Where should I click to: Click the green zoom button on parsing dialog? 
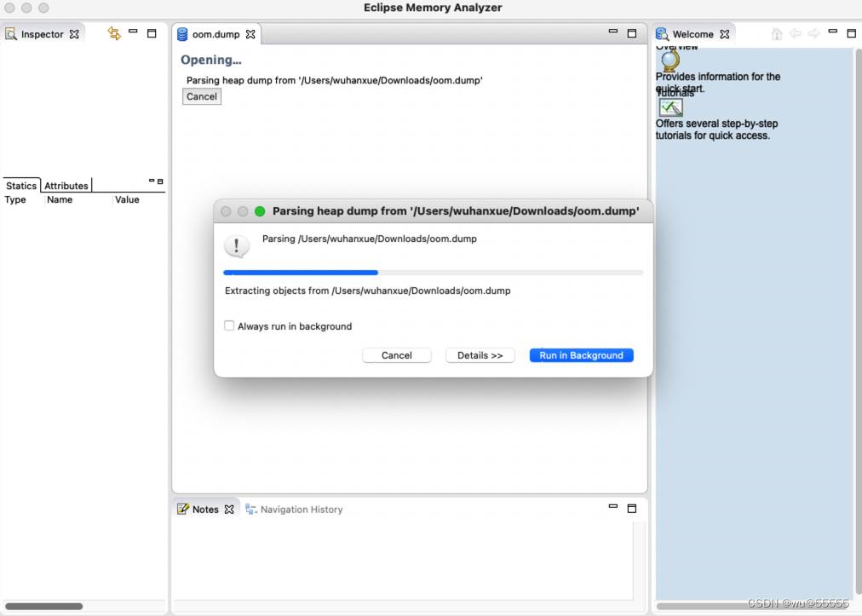click(260, 211)
